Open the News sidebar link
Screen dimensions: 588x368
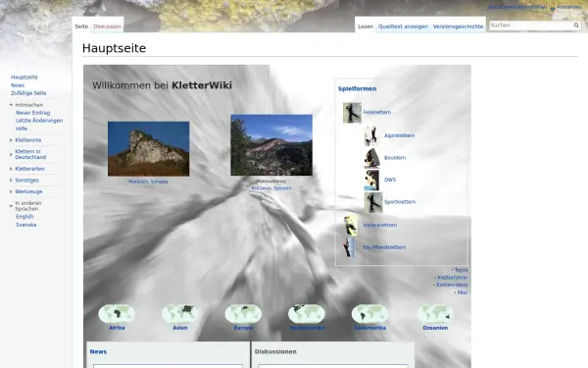[18, 85]
